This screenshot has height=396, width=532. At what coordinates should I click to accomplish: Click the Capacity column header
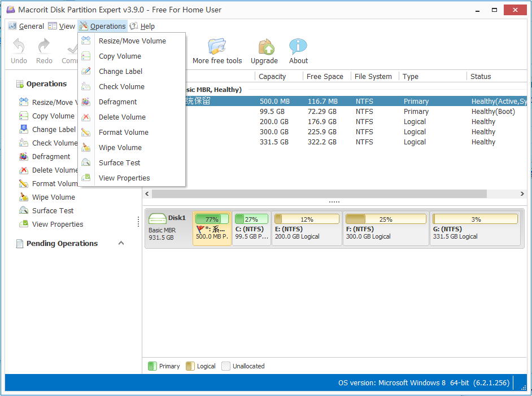coord(272,76)
